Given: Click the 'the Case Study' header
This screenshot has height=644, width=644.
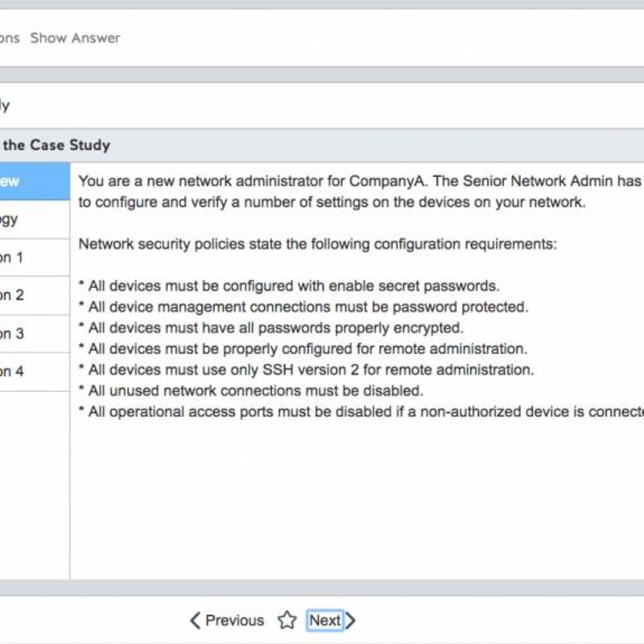Looking at the screenshot, I should click(x=56, y=145).
